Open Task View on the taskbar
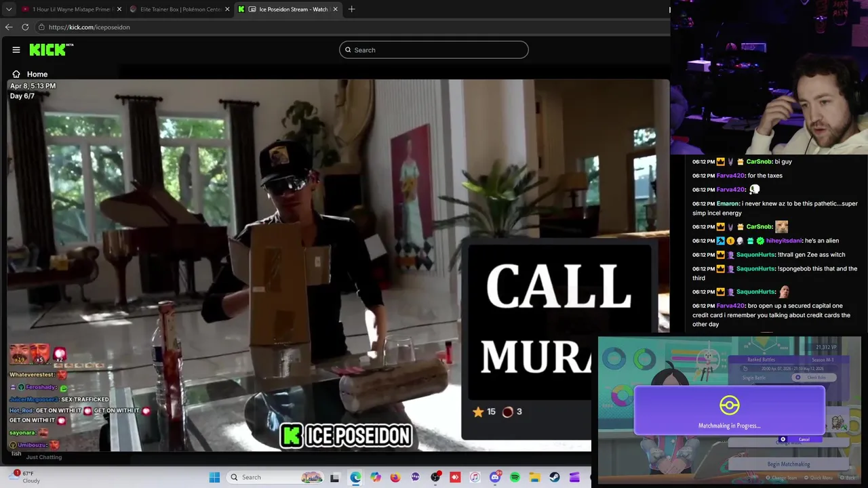The image size is (868, 488). coord(334,477)
